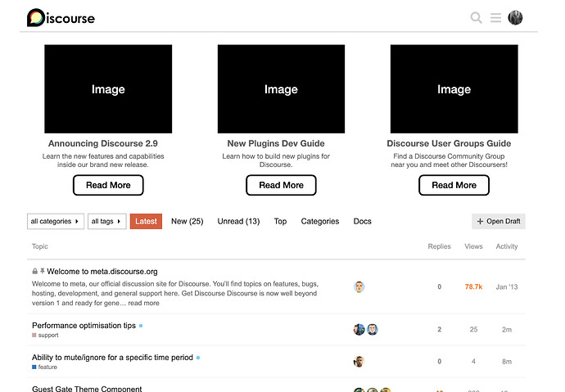Open the Docs tab
The image size is (565, 392).
coord(363,222)
